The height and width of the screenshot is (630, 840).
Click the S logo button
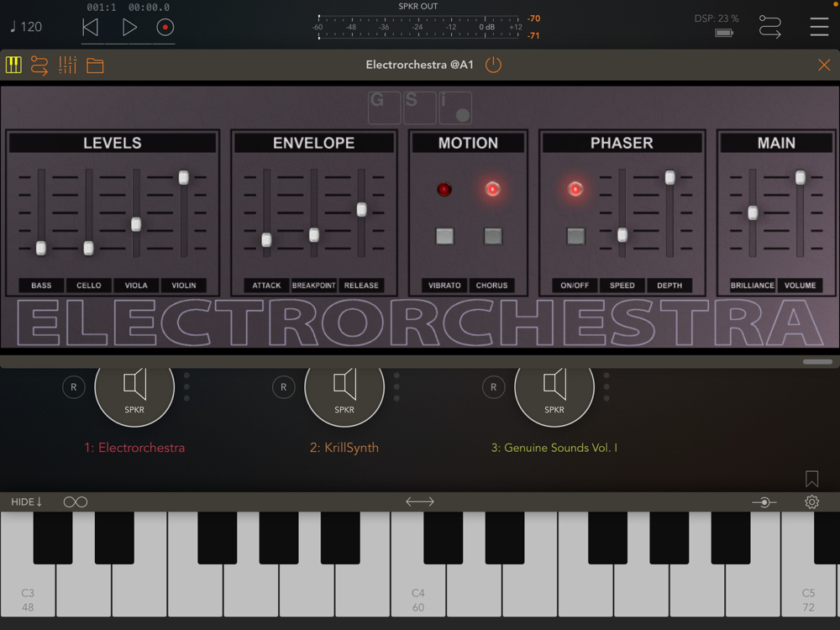[x=419, y=108]
